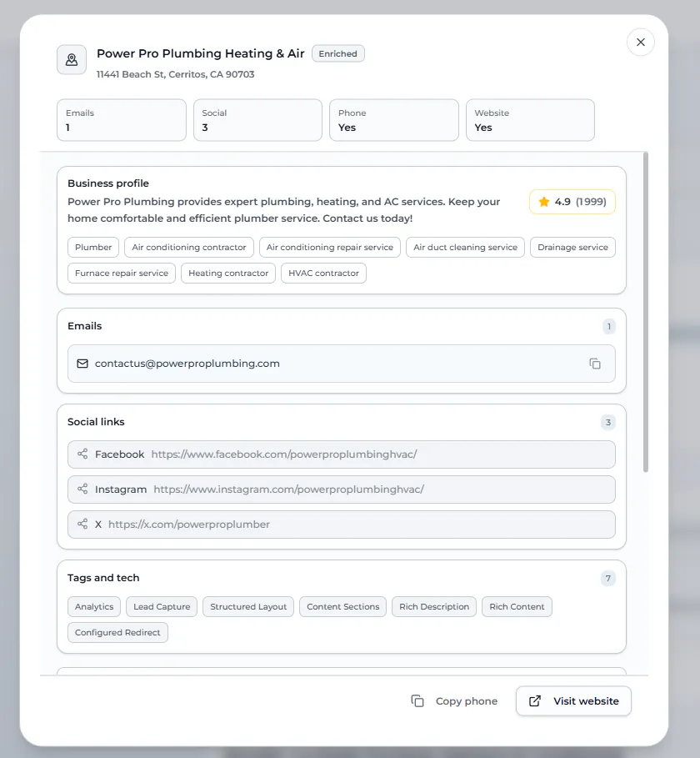Click the Enriched badge
The image size is (700, 758).
pos(338,53)
